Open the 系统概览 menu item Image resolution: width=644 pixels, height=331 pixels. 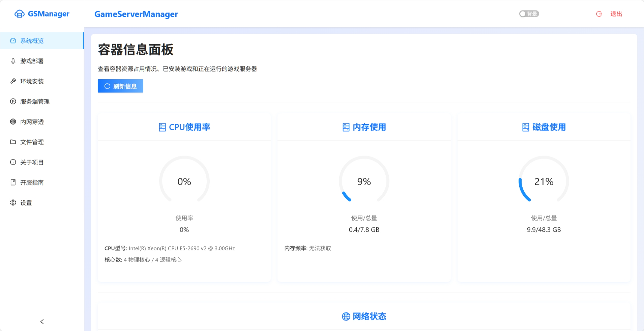[x=42, y=41]
